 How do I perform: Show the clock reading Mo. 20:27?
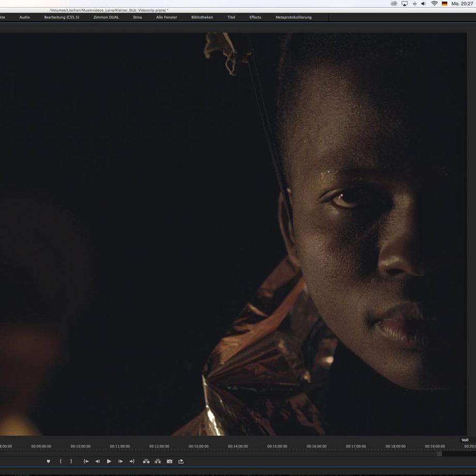click(462, 4)
